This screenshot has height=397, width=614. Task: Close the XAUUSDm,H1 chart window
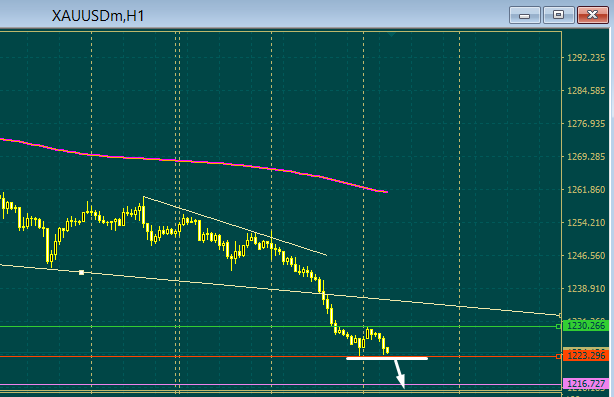tap(592, 15)
